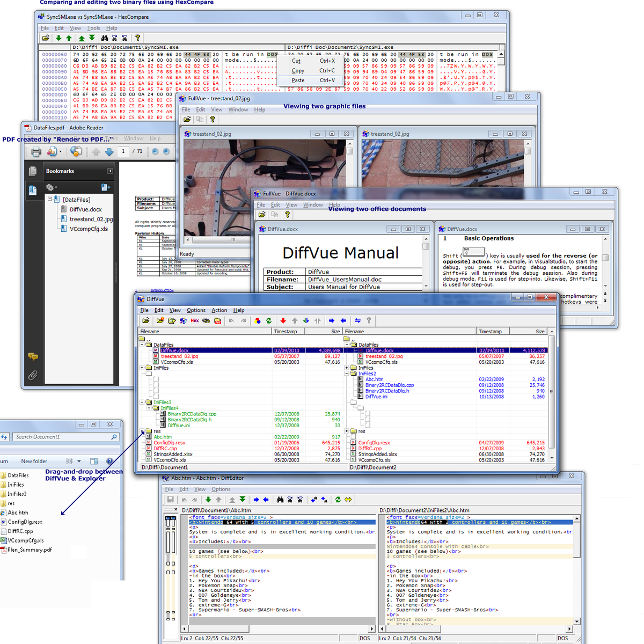Viewport: 644px width, 644px height.
Task: Open the attachments paperclip panel in Adobe Reader
Action: point(33,375)
